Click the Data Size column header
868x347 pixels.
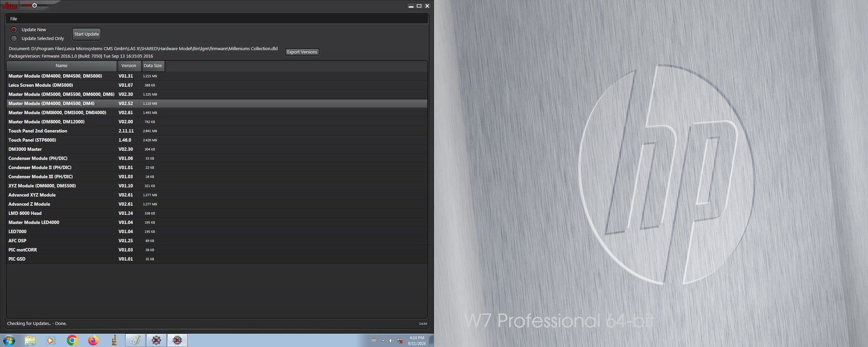(x=153, y=66)
